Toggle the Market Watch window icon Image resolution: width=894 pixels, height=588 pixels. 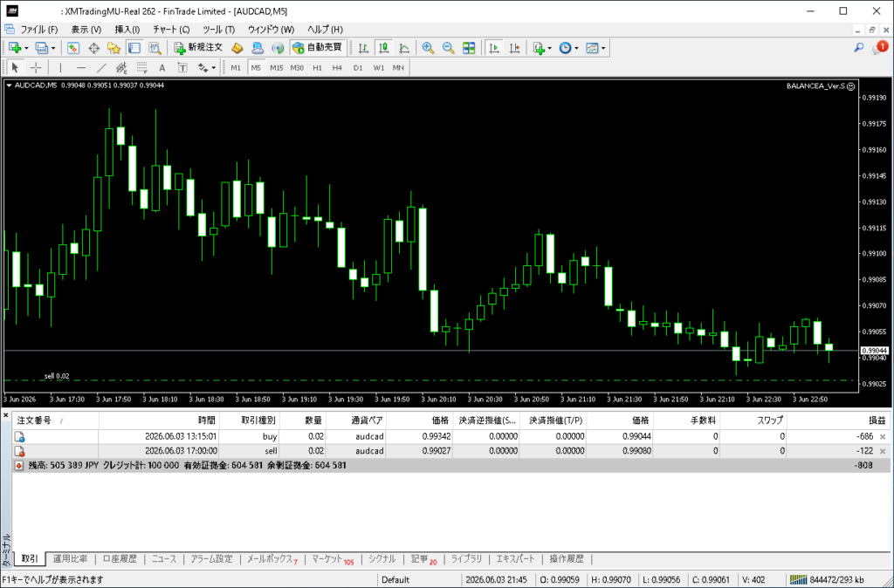73,49
